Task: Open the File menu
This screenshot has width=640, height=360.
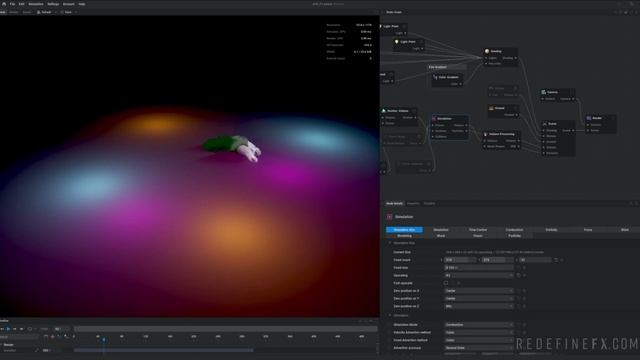Action: point(12,4)
